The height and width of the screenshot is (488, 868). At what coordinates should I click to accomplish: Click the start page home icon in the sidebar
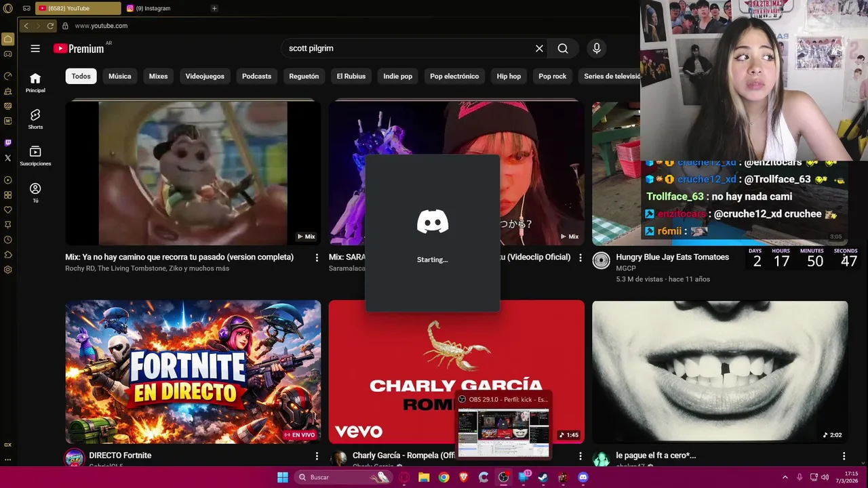click(8, 39)
